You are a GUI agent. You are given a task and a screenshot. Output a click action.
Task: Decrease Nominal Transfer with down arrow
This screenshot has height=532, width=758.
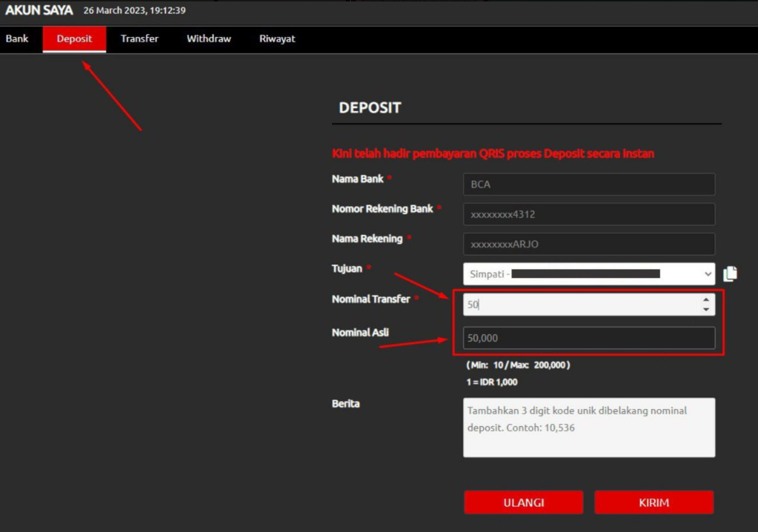(706, 309)
